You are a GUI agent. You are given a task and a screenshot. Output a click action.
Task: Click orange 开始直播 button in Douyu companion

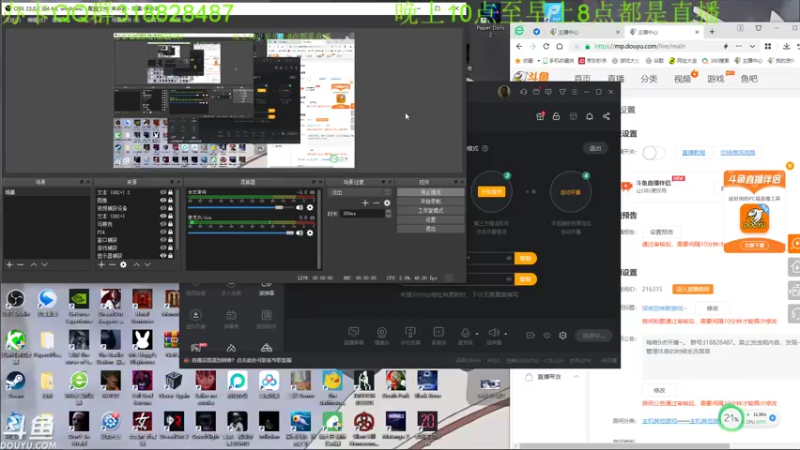(491, 192)
